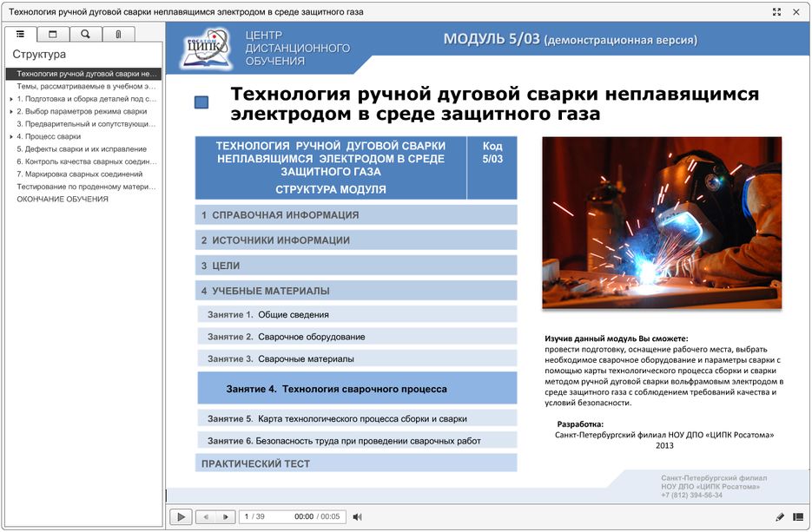Toggle the sidebar panel icon at bottom right
812x532 pixels.
click(x=798, y=516)
